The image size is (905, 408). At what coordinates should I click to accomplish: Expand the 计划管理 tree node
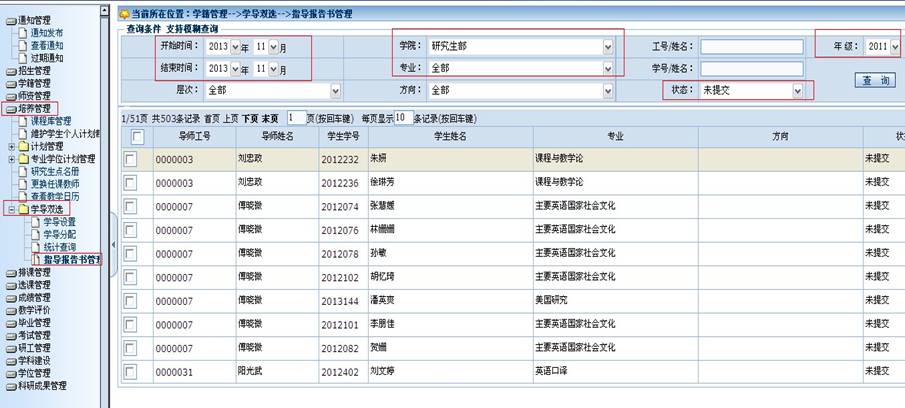[x=11, y=146]
